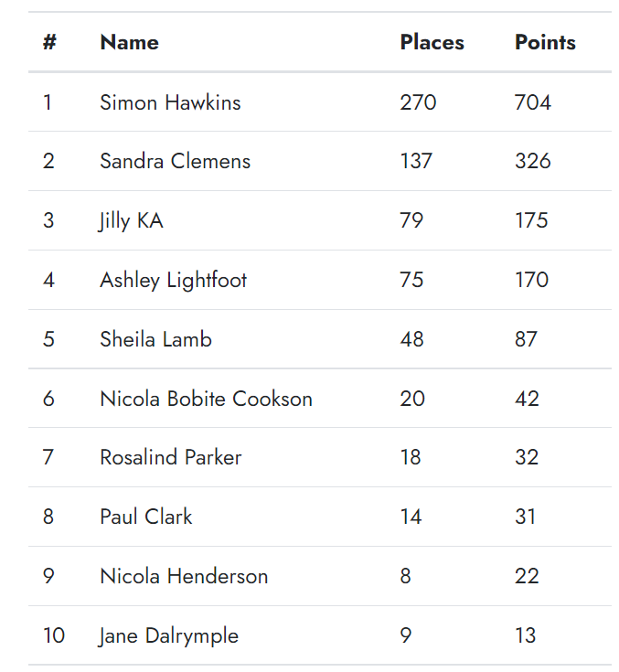This screenshot has width=619, height=672.
Task: Click on Jilly KA's name
Action: (131, 220)
